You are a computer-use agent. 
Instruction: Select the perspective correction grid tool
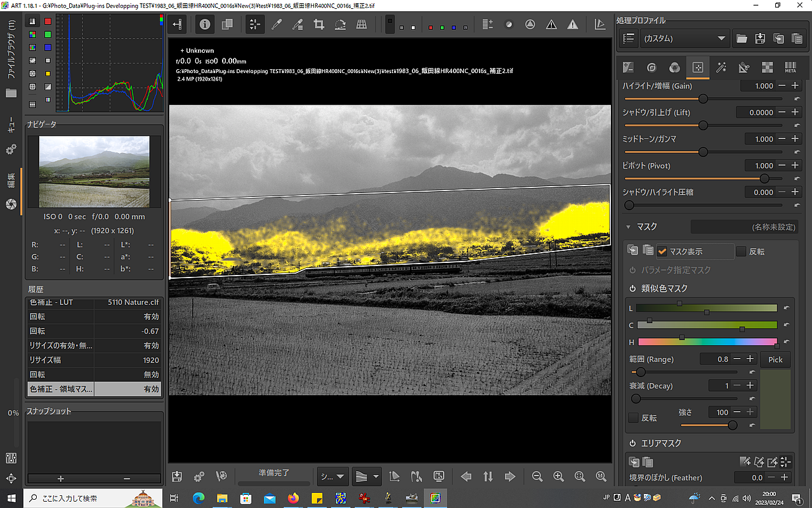point(362,25)
